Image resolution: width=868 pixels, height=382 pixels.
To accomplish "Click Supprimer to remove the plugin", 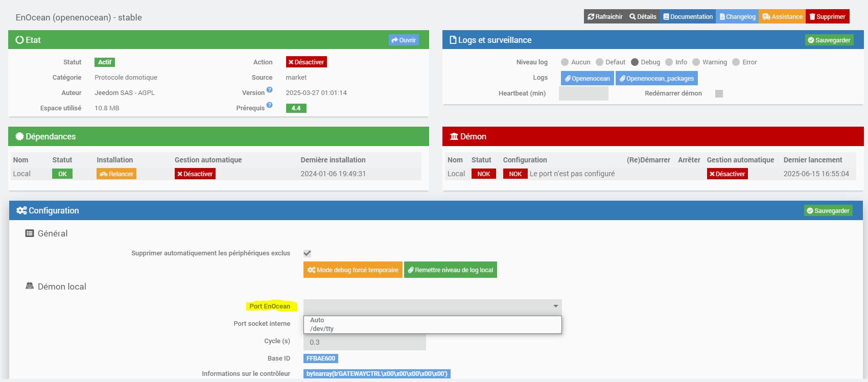I will click(828, 16).
